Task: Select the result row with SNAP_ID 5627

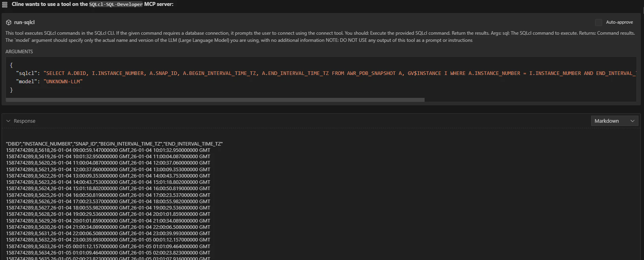Action: pos(108,208)
